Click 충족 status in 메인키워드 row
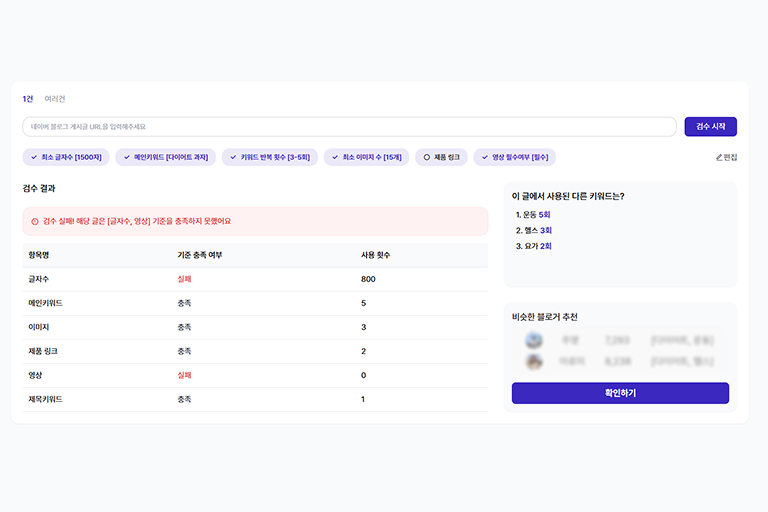The height and width of the screenshot is (512, 768). [x=184, y=303]
